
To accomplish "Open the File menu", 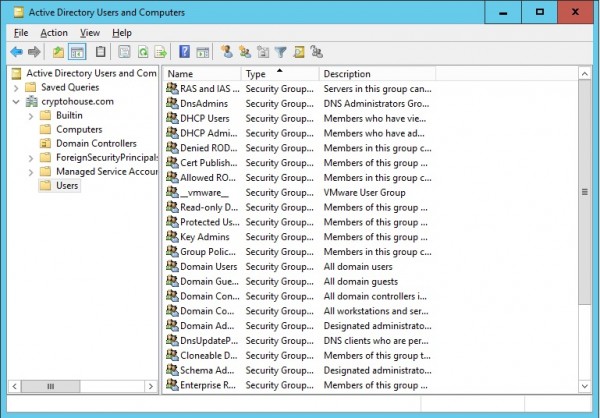I will (x=21, y=33).
